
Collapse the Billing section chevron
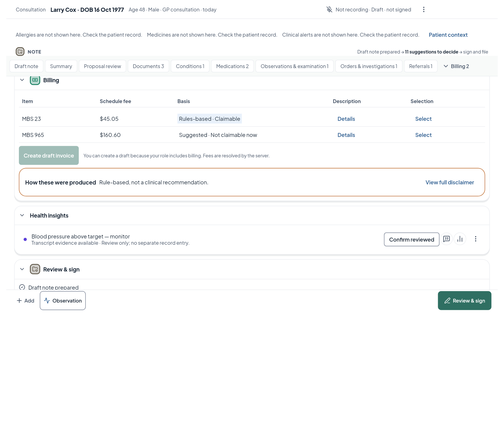22,80
